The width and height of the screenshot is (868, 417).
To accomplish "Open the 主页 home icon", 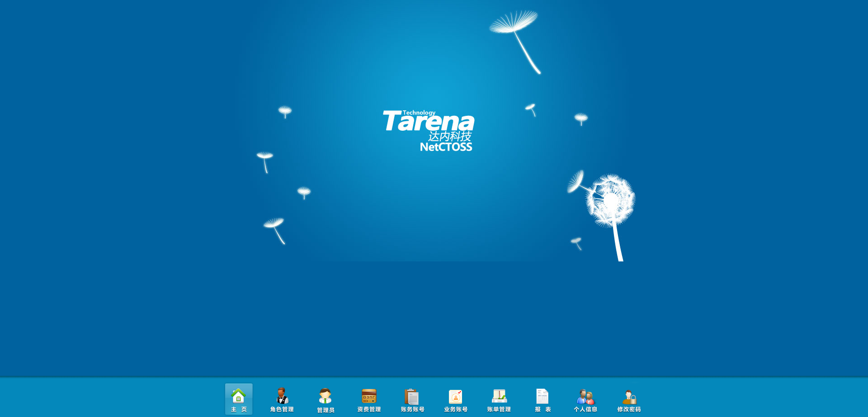I will click(x=239, y=399).
